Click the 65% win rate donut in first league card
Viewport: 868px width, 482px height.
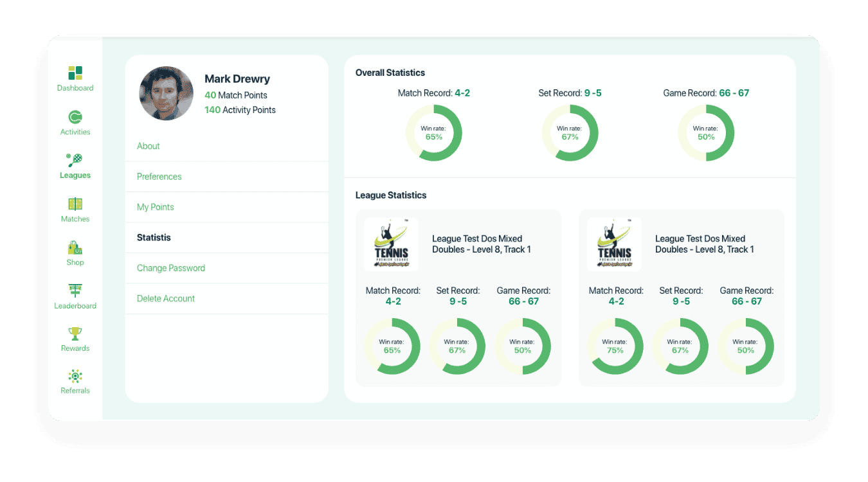click(392, 346)
